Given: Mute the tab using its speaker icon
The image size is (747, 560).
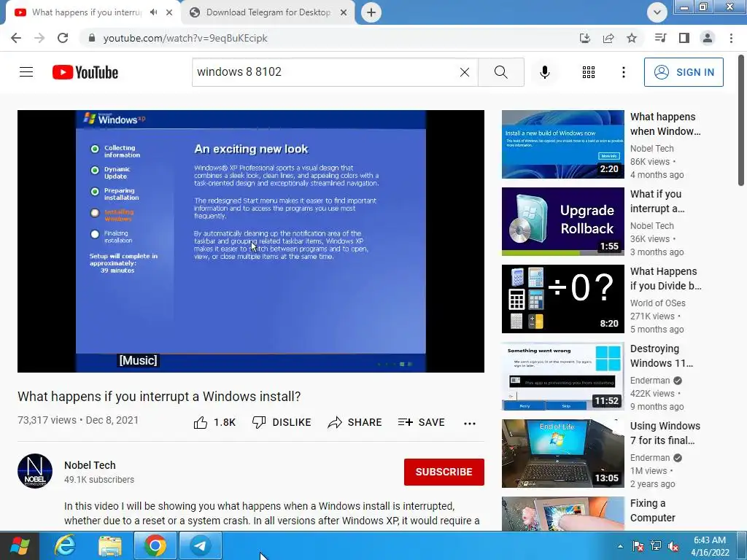Looking at the screenshot, I should pos(153,12).
